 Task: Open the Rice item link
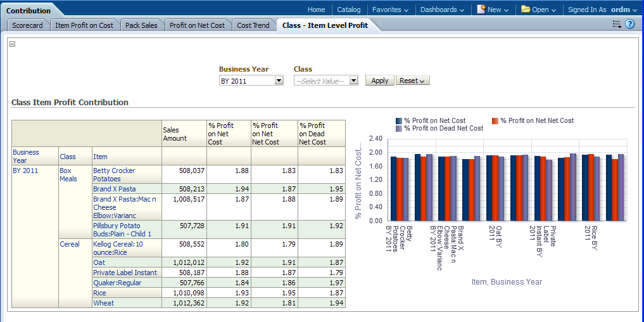pyautogui.click(x=99, y=293)
